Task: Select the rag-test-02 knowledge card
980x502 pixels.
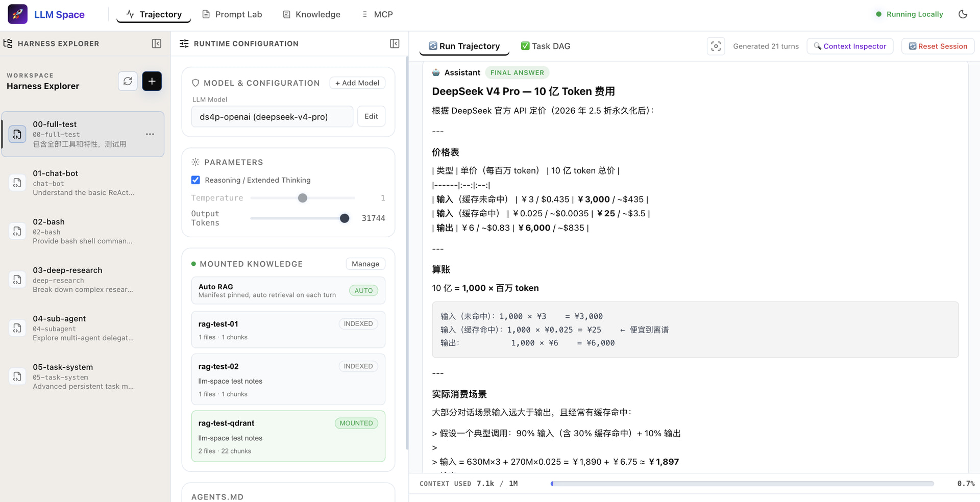Action: coord(288,379)
